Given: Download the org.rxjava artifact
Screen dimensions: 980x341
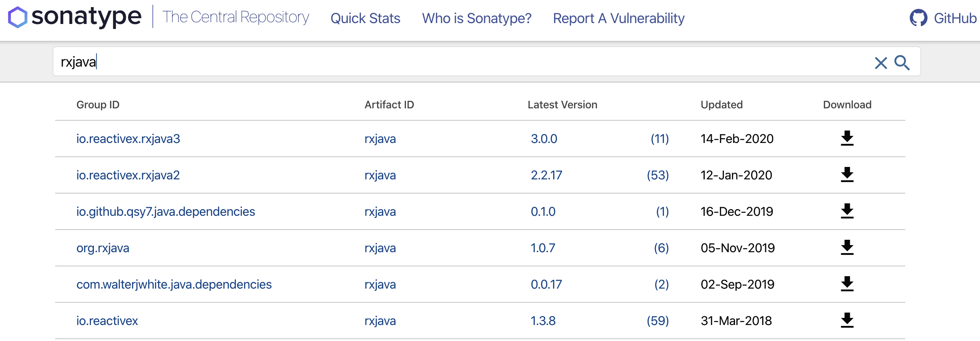Looking at the screenshot, I should pos(847,248).
